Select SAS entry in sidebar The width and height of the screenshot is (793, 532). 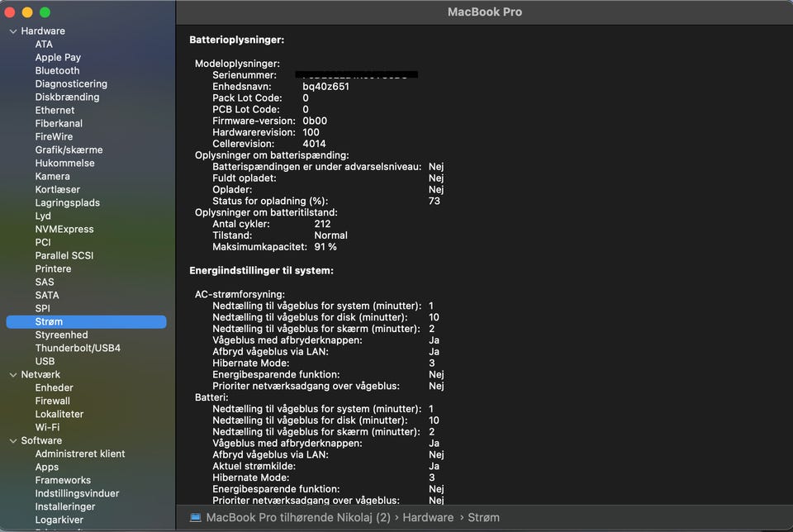tap(45, 282)
